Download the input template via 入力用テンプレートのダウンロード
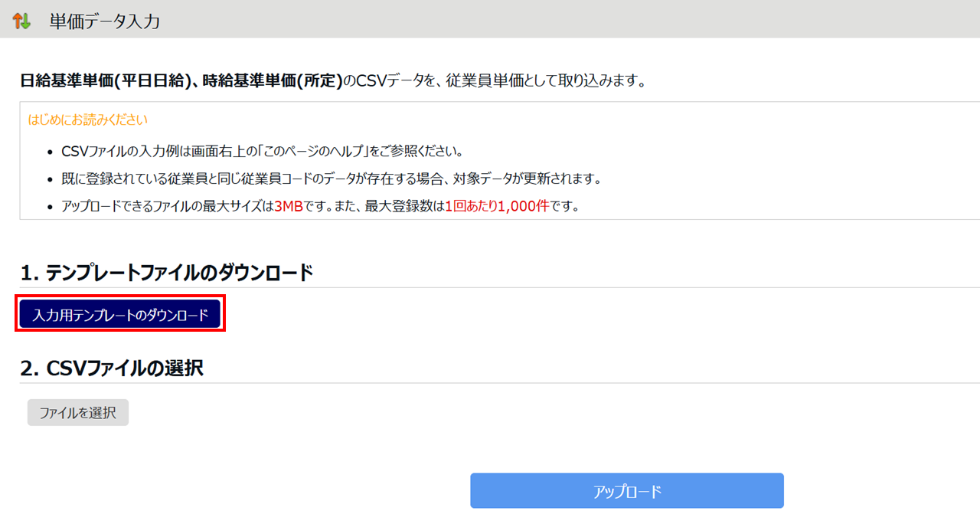The height and width of the screenshot is (524, 980). pyautogui.click(x=120, y=315)
